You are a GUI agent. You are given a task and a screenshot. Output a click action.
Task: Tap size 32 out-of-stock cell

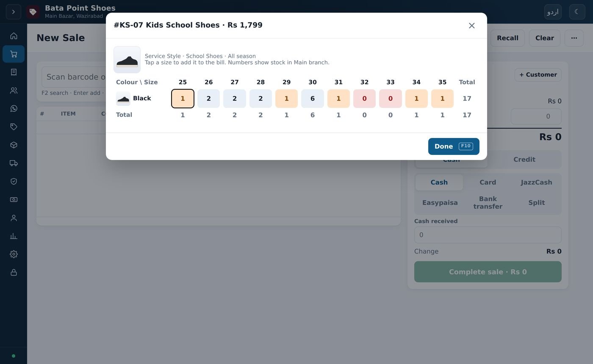pos(364,99)
